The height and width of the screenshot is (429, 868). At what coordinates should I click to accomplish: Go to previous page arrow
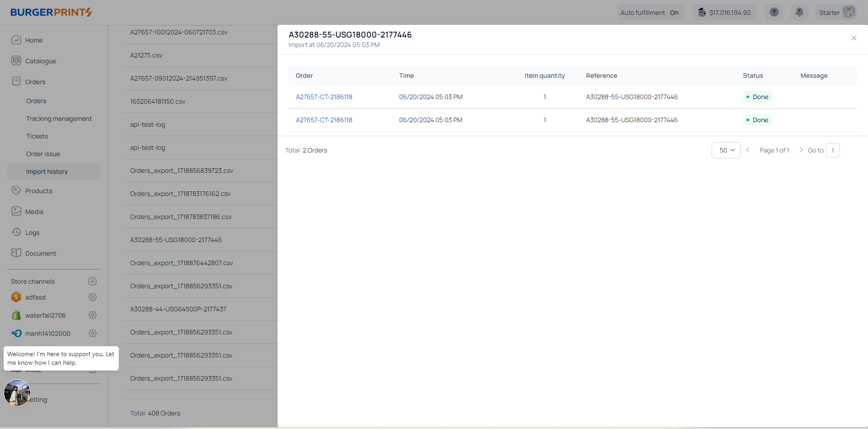pyautogui.click(x=748, y=150)
